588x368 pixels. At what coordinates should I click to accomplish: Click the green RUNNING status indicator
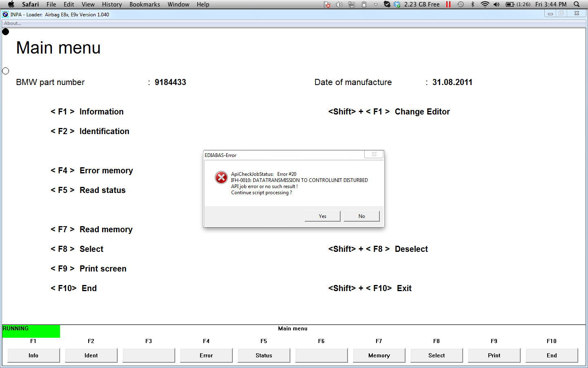31,331
